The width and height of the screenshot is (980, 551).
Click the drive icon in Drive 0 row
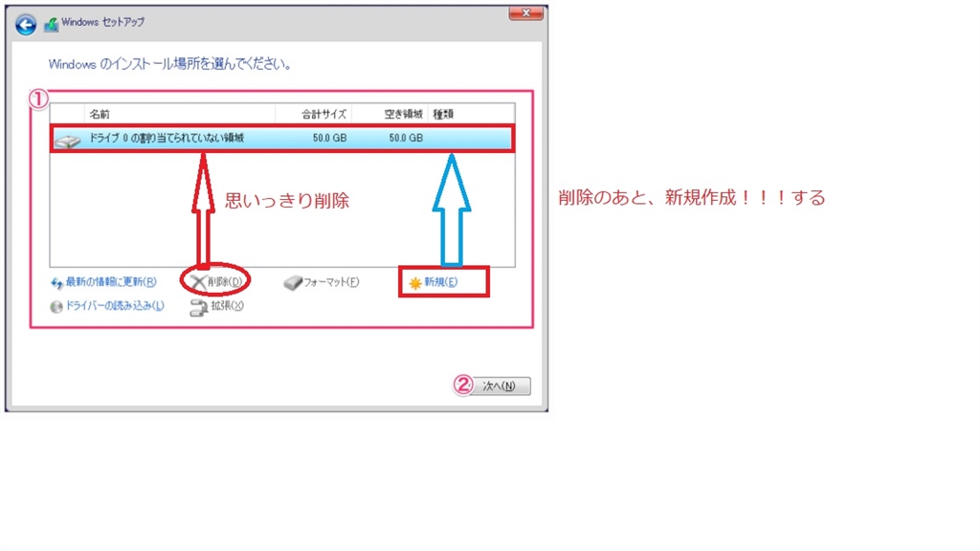pyautogui.click(x=68, y=141)
